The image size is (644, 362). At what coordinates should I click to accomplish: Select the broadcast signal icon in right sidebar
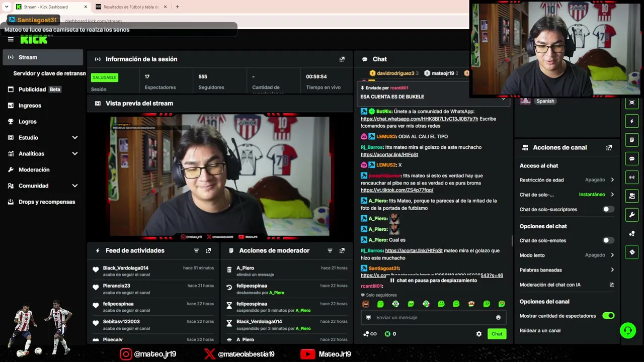[x=632, y=177]
